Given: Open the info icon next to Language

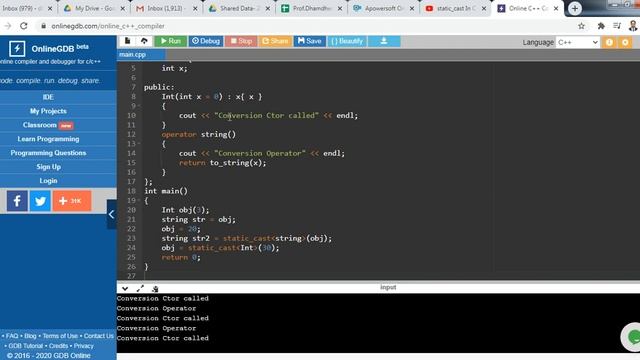Looking at the screenshot, I should coord(609,42).
